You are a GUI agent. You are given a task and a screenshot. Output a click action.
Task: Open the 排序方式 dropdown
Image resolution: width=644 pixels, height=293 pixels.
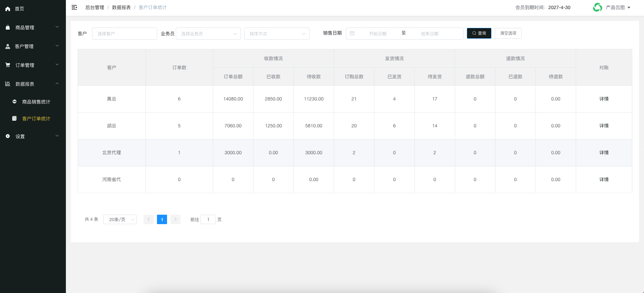click(x=277, y=34)
